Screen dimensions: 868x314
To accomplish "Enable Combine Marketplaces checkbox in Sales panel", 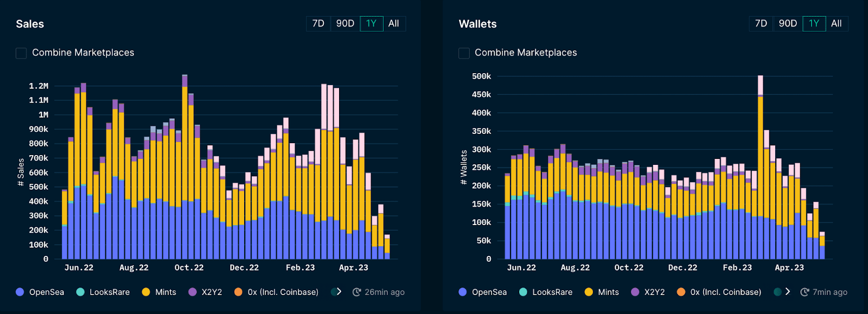I will click(x=21, y=53).
